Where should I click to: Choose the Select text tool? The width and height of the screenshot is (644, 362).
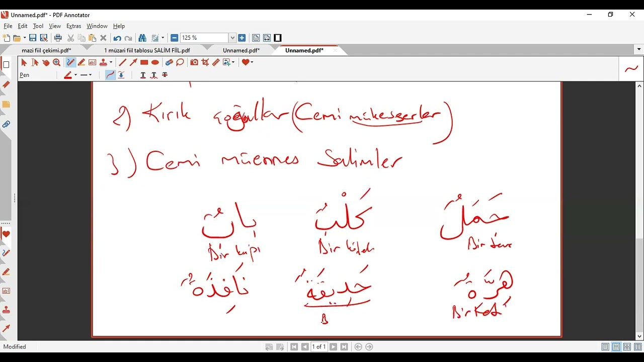35,62
